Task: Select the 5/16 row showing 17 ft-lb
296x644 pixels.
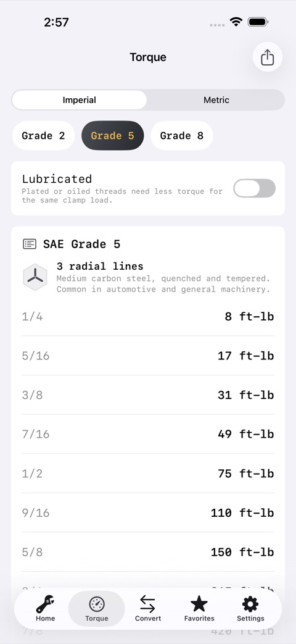Action: pos(148,356)
